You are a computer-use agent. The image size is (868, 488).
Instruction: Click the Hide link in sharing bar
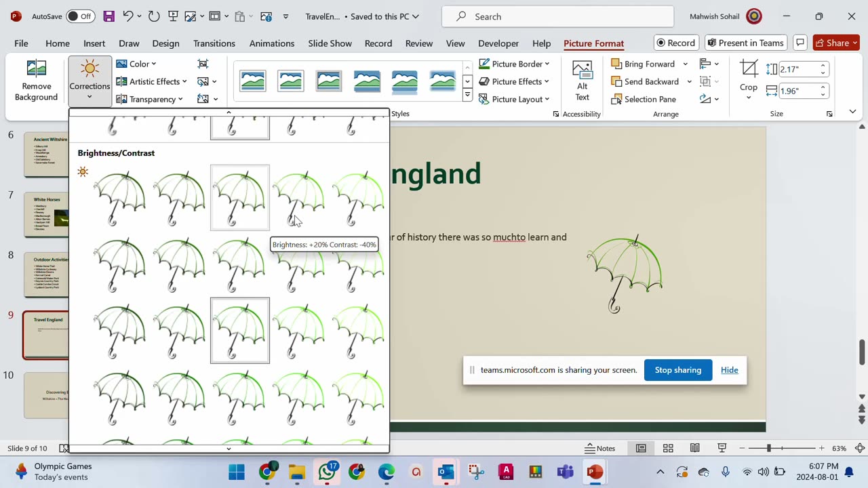coord(730,370)
